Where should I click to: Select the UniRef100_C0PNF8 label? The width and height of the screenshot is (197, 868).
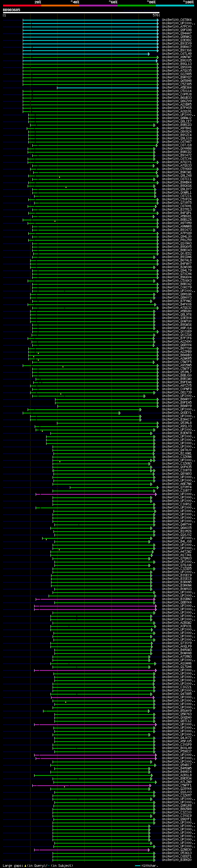[x=176, y=389]
